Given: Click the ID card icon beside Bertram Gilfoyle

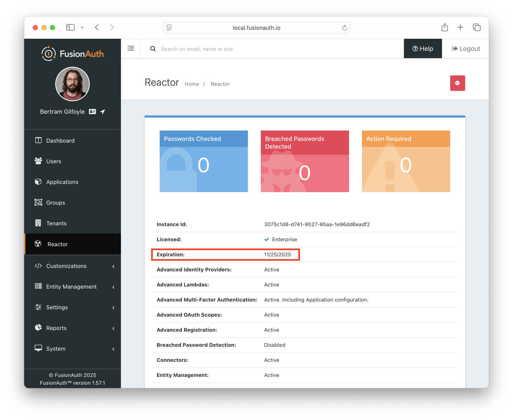Looking at the screenshot, I should 92,112.
